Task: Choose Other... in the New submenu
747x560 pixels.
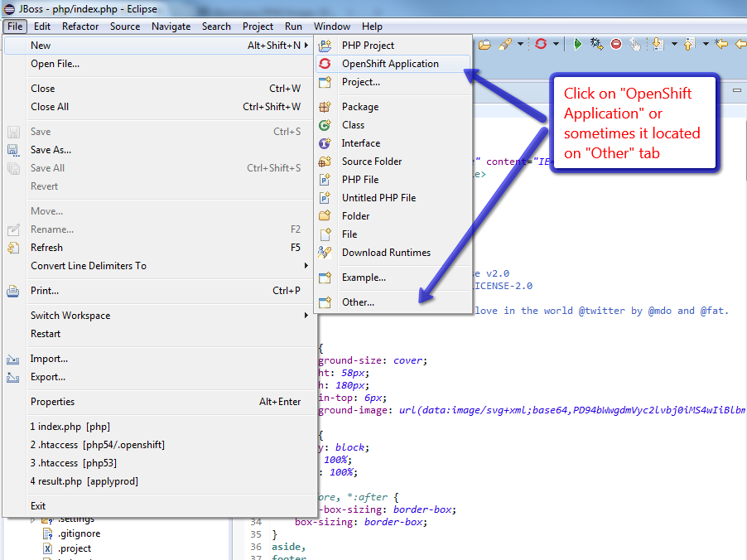Action: (358, 302)
